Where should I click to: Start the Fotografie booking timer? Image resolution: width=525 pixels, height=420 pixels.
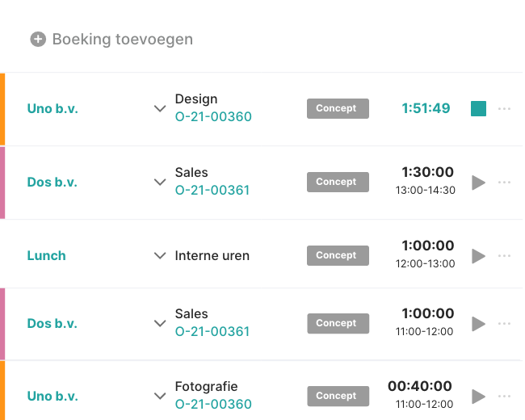478,396
